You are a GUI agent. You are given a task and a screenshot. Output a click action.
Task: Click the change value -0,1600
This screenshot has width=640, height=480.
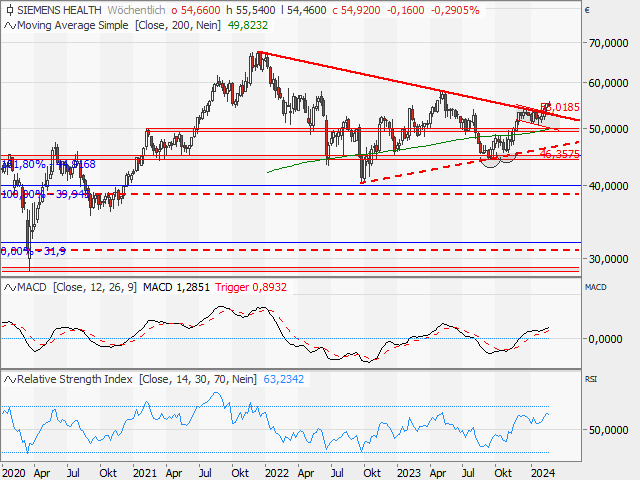[406, 10]
